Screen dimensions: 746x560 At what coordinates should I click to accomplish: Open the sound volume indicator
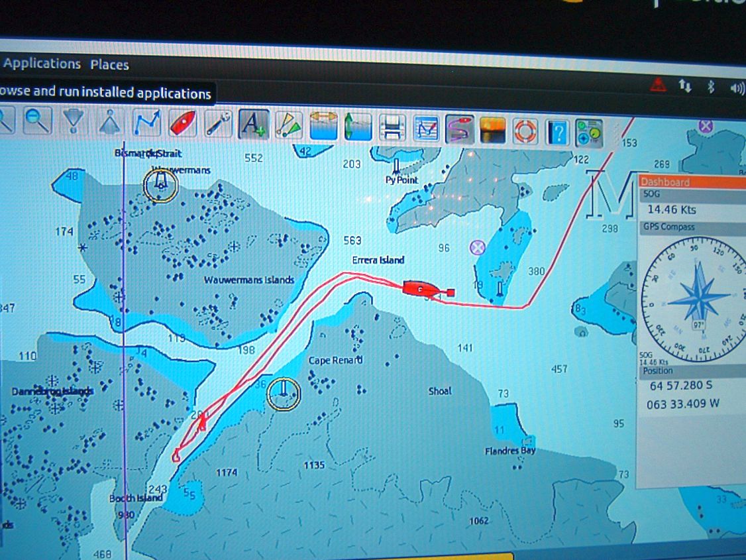tap(736, 88)
